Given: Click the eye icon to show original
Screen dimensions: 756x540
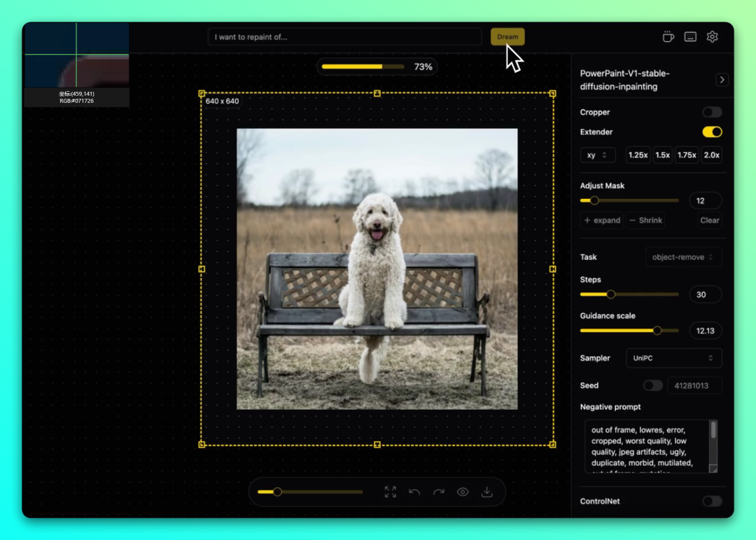Looking at the screenshot, I should click(463, 492).
